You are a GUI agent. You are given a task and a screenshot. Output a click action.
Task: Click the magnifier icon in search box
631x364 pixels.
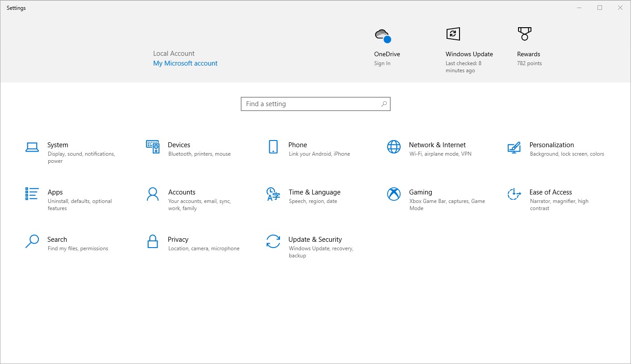pos(384,104)
